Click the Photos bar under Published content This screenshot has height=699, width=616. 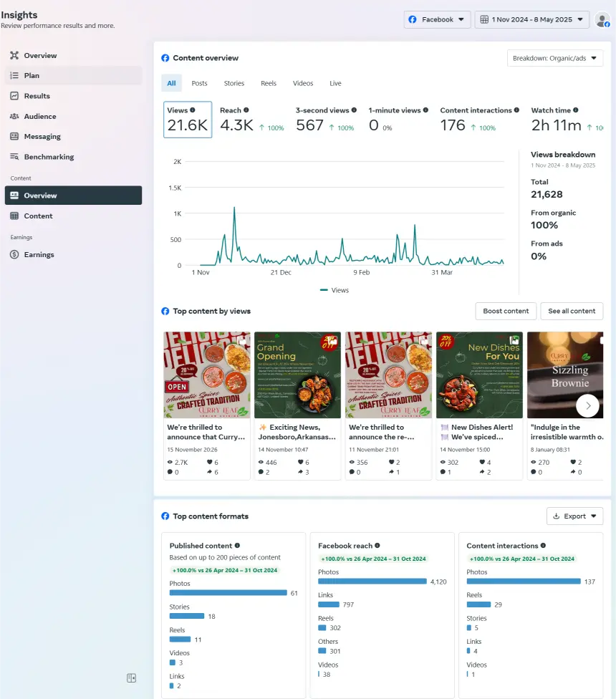pos(228,593)
